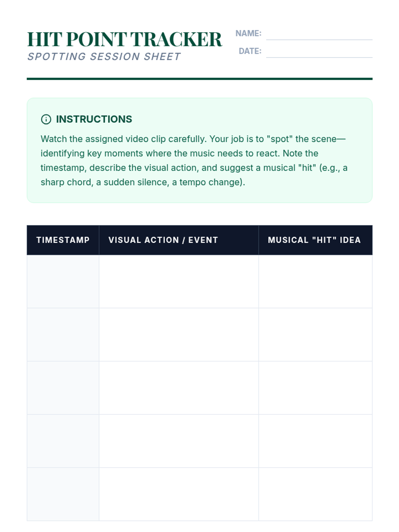Click the Hit Point Tracker title

124,39
